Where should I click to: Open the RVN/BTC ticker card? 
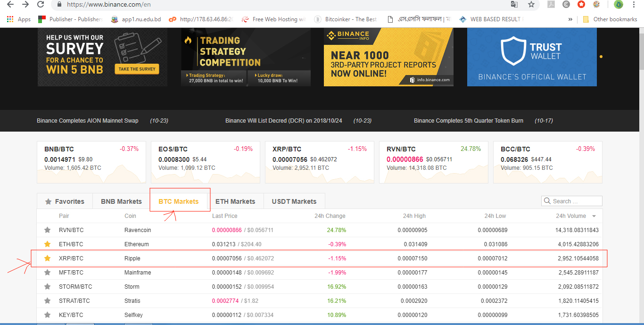click(x=434, y=162)
